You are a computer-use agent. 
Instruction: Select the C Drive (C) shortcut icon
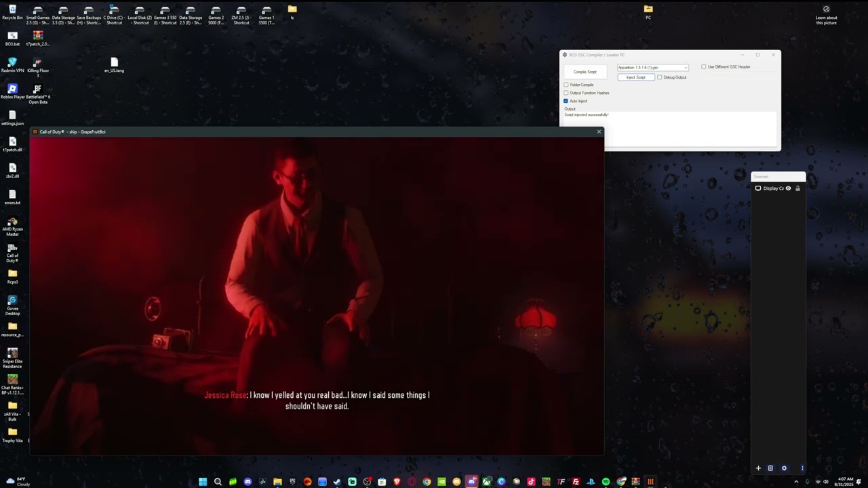(114, 15)
